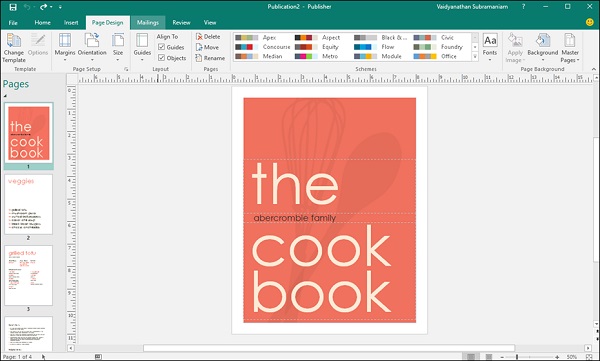Collapse the ribbon with the arrow

[593, 69]
